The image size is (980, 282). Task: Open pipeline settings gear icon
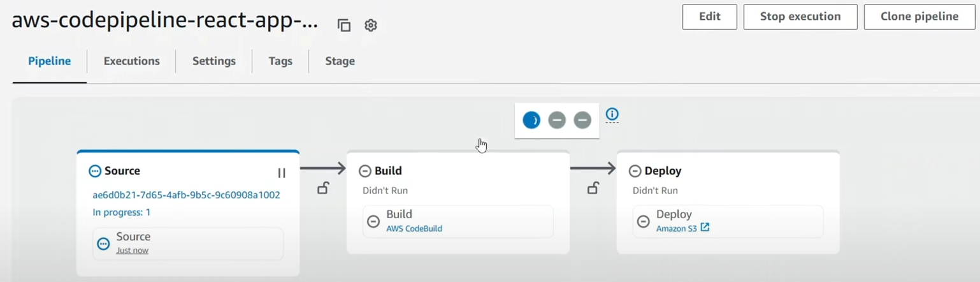371,26
